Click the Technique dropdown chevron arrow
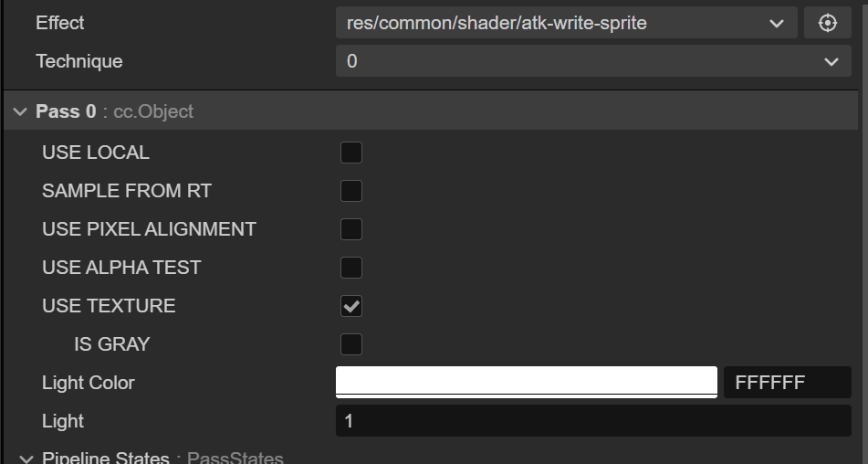Image resolution: width=868 pixels, height=464 pixels. click(831, 61)
